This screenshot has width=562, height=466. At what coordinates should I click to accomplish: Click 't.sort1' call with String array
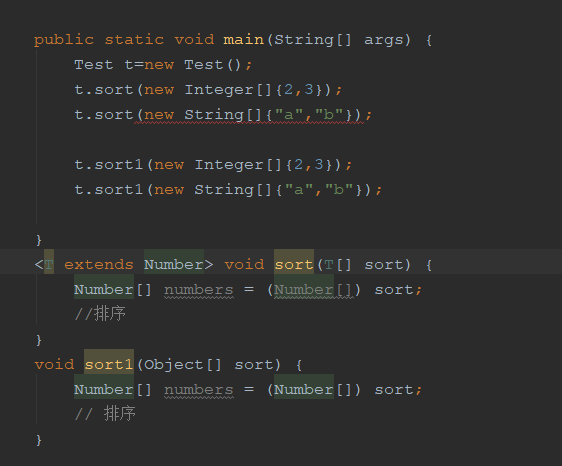109,190
